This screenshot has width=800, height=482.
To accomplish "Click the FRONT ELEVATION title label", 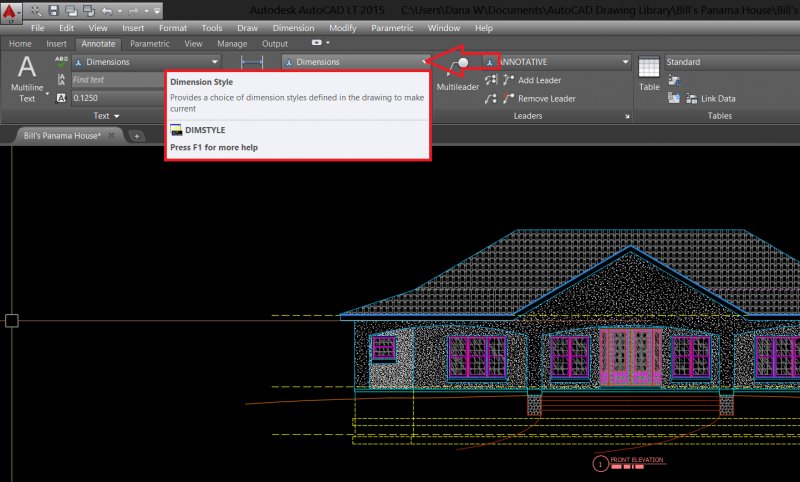I will click(637, 460).
